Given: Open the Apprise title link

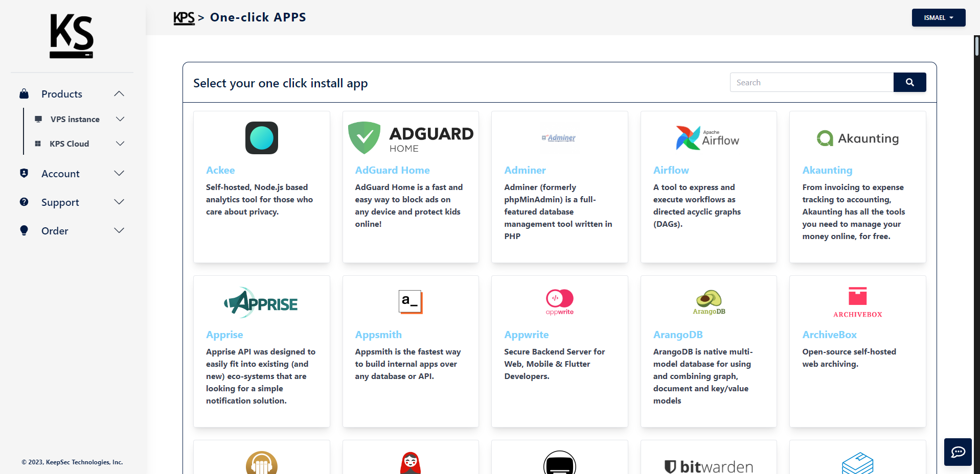Looking at the screenshot, I should coord(224,335).
